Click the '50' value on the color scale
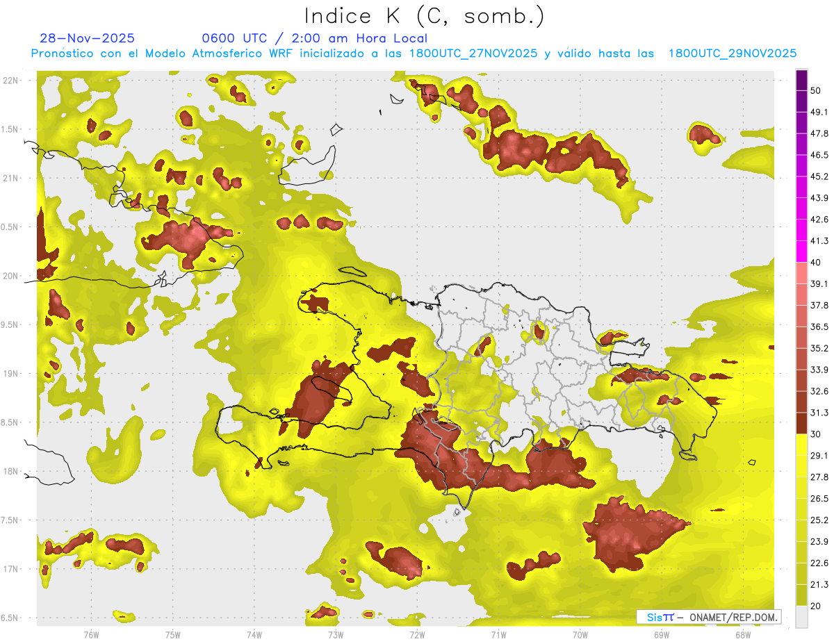The width and height of the screenshot is (834, 644). [816, 91]
